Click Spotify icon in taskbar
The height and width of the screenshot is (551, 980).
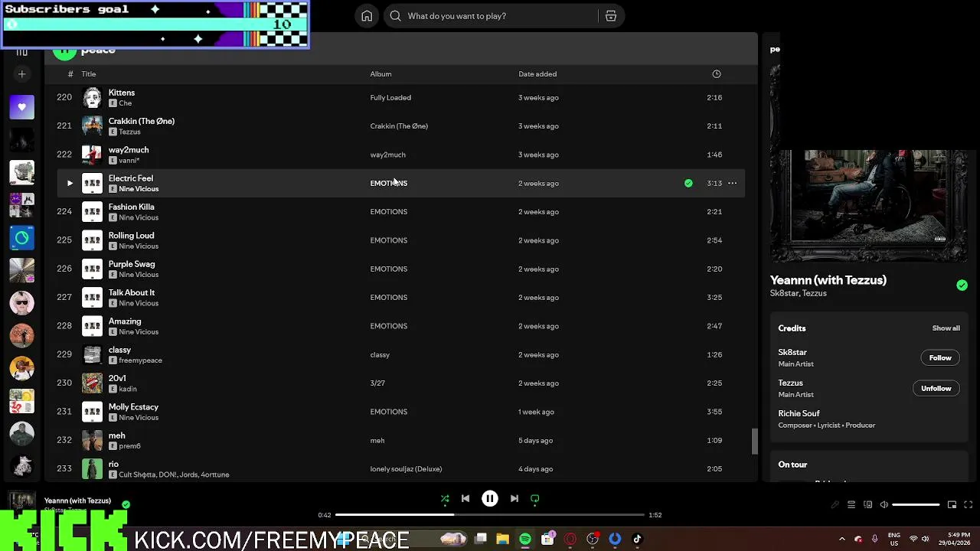pyautogui.click(x=525, y=540)
